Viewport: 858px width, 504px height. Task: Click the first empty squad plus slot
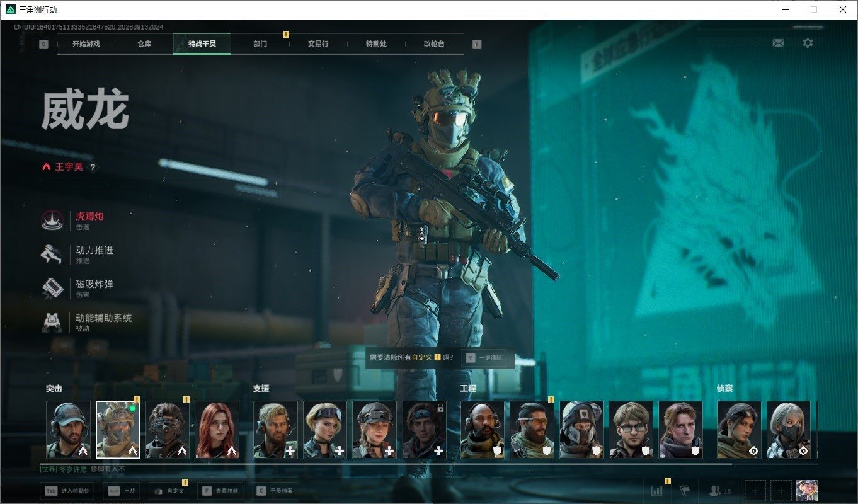click(x=755, y=491)
